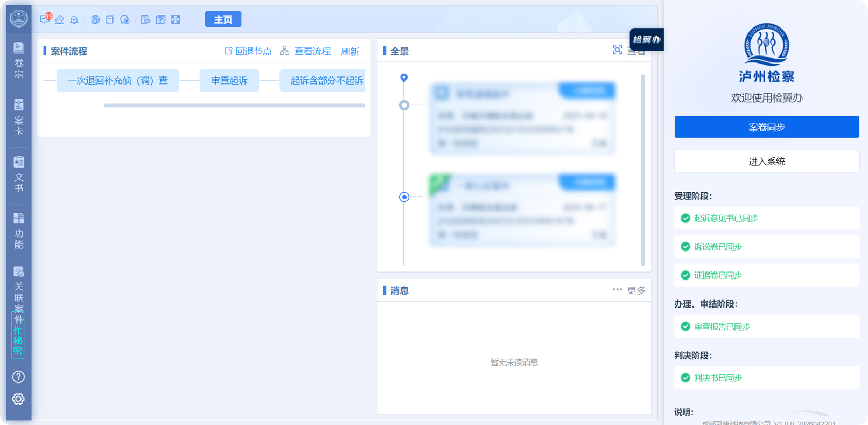Open the 案卡 sidebar section
This screenshot has width=868, height=425.
(19, 117)
